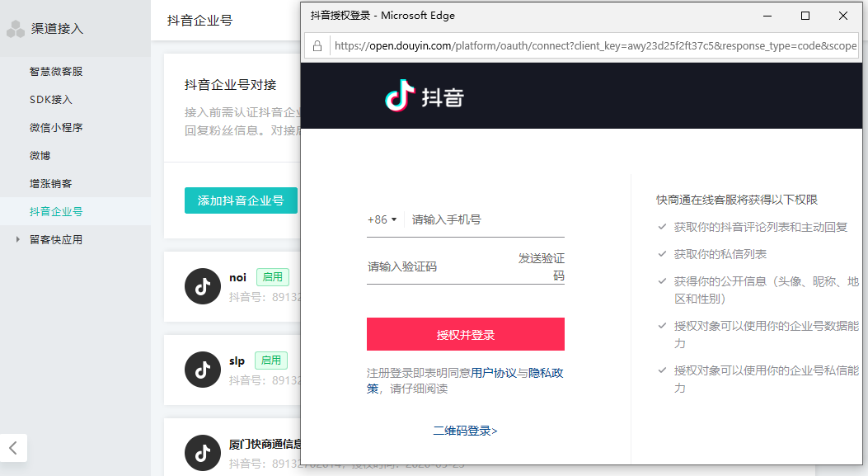
Task: Switch to 二维码登录 QR login
Action: tap(465, 431)
